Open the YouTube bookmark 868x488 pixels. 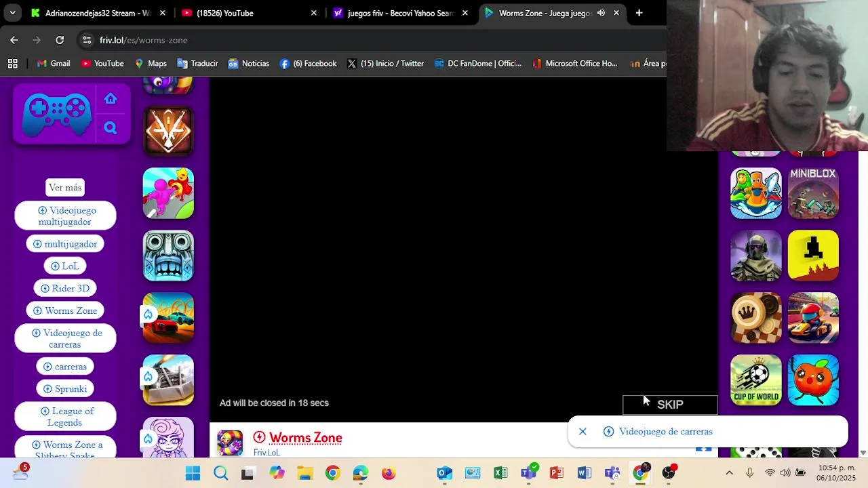coord(102,64)
